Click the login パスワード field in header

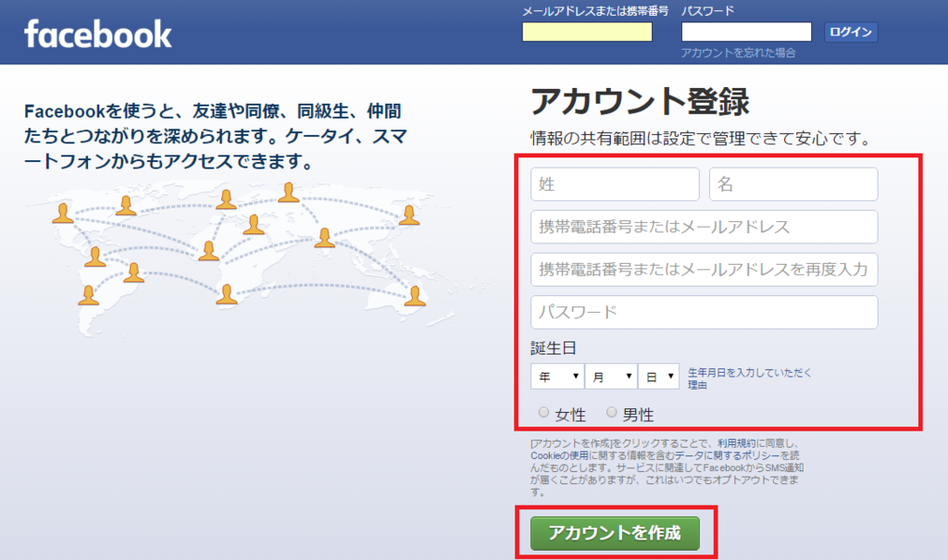(746, 31)
